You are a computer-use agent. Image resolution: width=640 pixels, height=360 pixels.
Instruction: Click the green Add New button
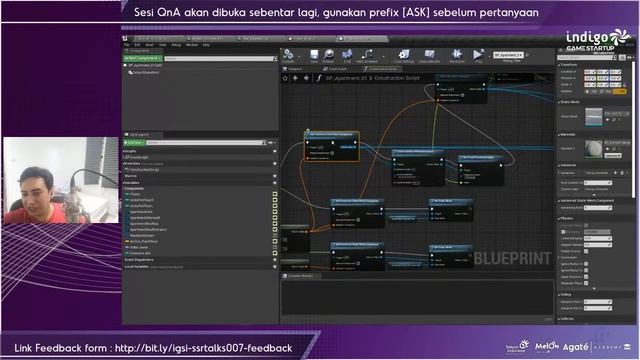[134, 143]
